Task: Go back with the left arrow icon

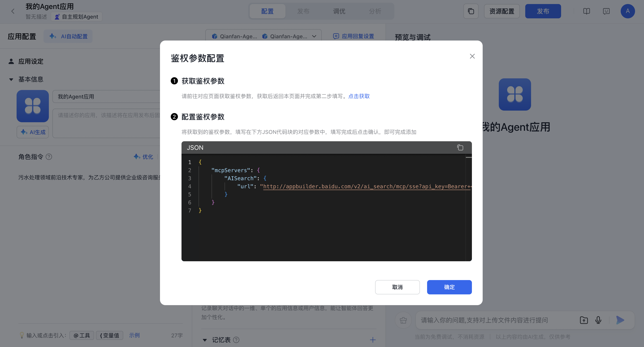Action: (x=13, y=11)
